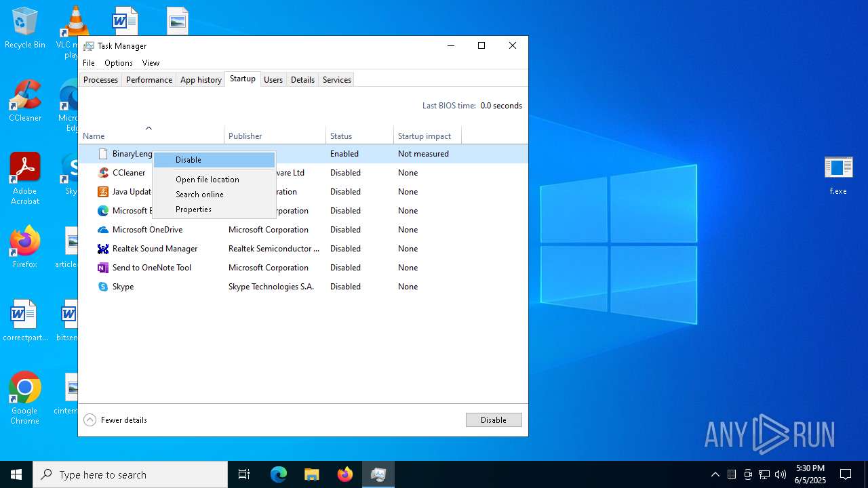Click the CCleaner startup entry icon

(x=103, y=173)
